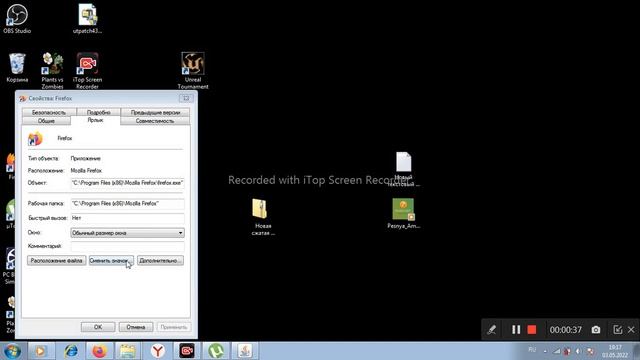Expand the Окно size dropdown
Image resolution: width=640 pixels, height=360 pixels.
127,233
